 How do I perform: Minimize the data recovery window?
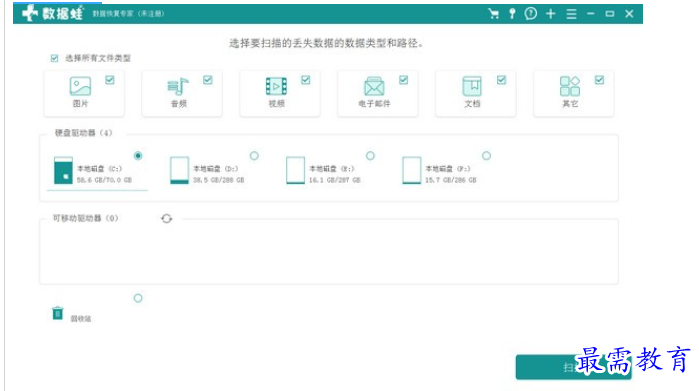coord(591,14)
